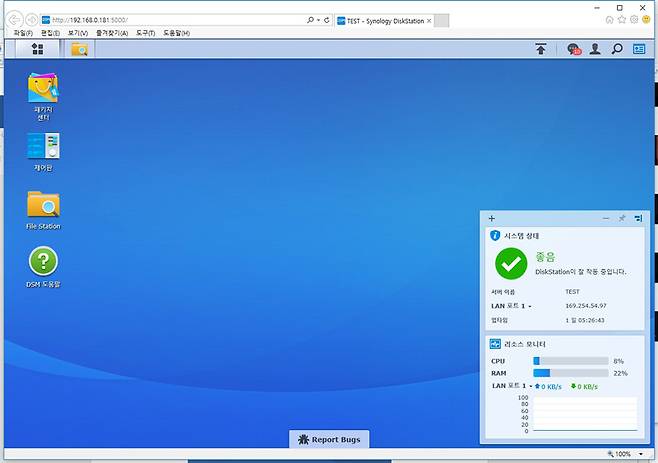This screenshot has height=463, width=658.
Task: Open File Station from the DSM taskbar
Action: (79, 49)
